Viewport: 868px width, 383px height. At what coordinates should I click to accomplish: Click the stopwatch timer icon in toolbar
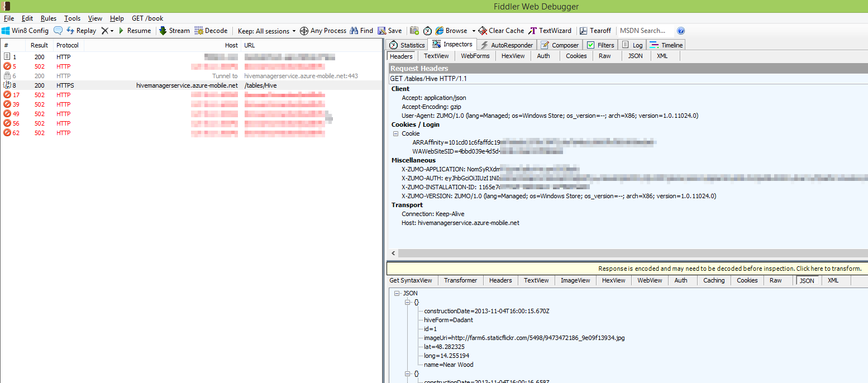427,31
